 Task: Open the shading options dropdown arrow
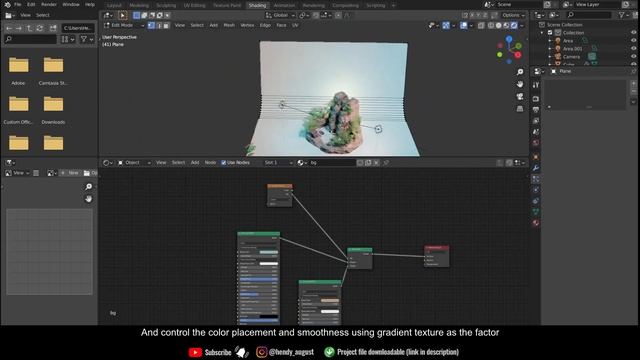tap(522, 26)
